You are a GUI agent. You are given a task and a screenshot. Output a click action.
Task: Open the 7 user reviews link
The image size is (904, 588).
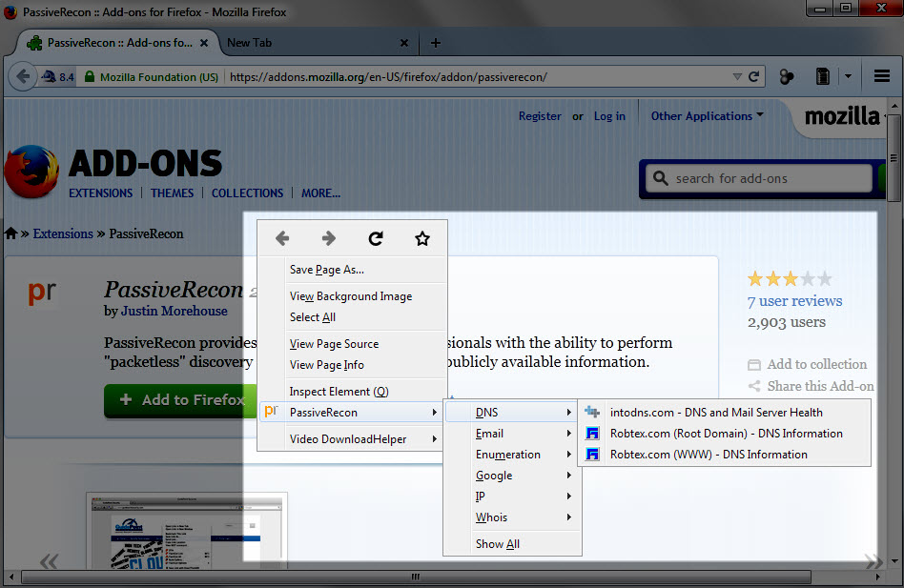[794, 301]
